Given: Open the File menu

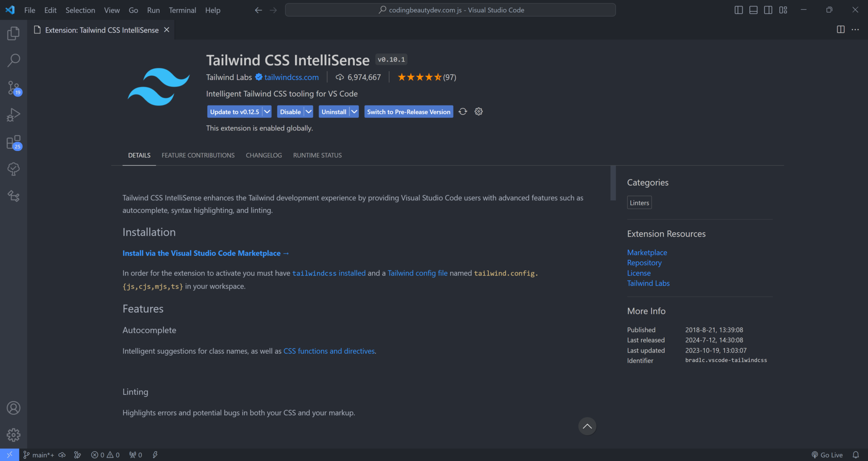Looking at the screenshot, I should click(x=30, y=10).
